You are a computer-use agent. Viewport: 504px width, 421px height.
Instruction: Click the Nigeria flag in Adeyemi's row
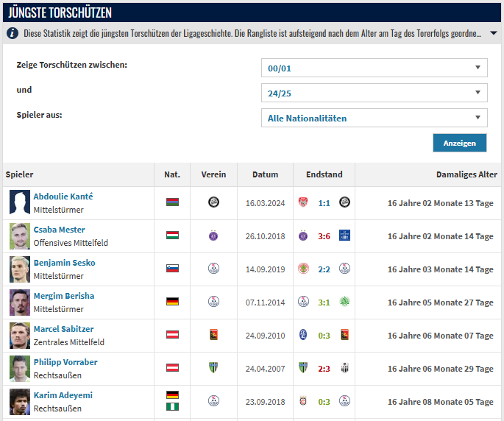(172, 406)
